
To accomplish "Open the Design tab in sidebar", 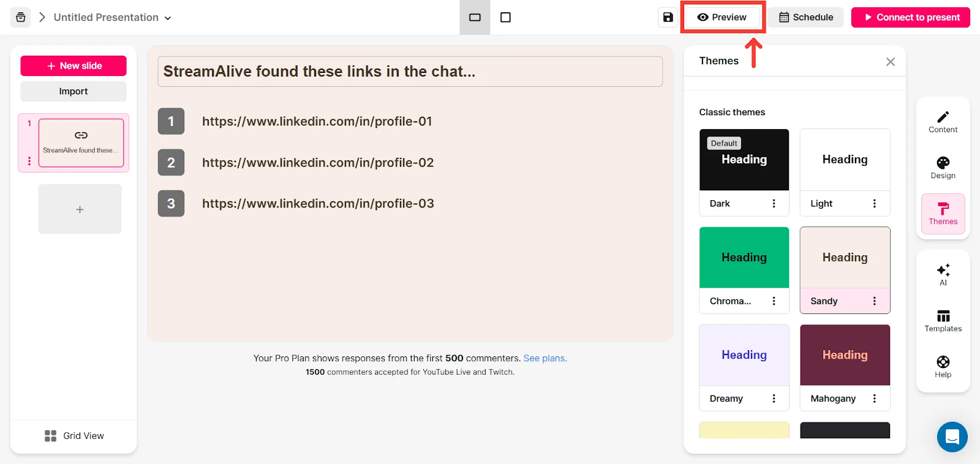I will point(943,168).
